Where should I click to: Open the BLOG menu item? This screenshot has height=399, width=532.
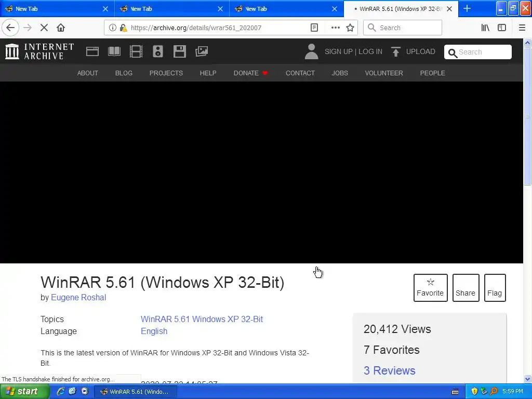pos(124,73)
